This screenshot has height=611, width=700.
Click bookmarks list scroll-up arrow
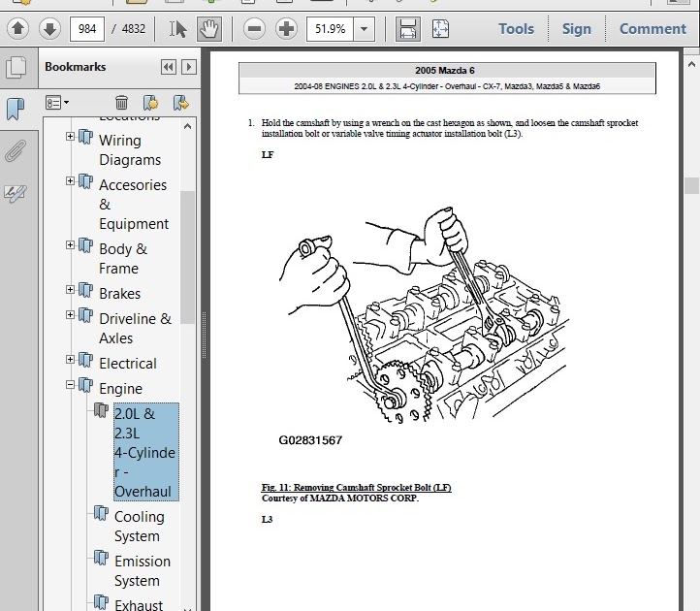coord(187,127)
